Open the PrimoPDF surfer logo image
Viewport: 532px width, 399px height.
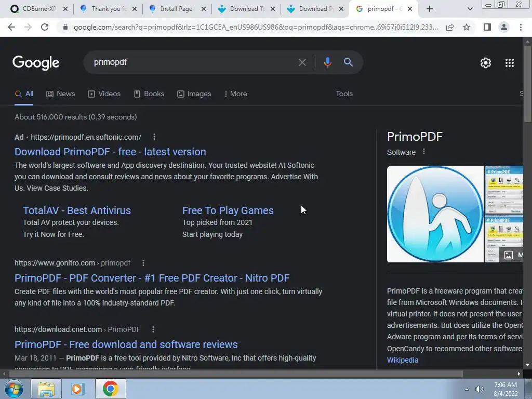click(435, 214)
